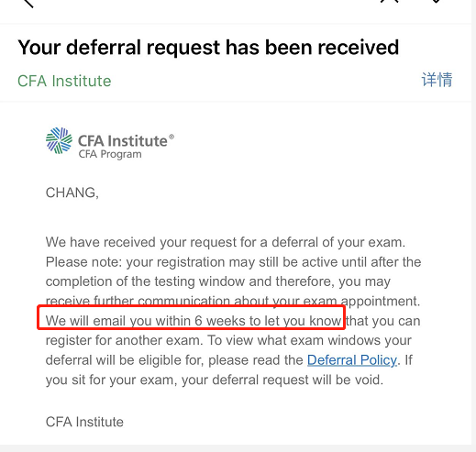Screen dimensions: 476x452
Task: Click the 'CFA Institute' logo wordmark text
Action: pos(123,141)
